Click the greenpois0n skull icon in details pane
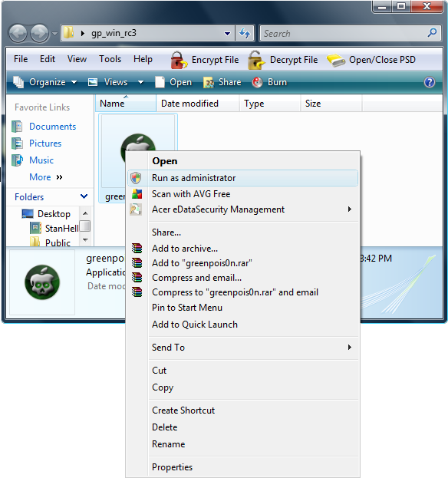The width and height of the screenshot is (448, 478). coord(42,282)
